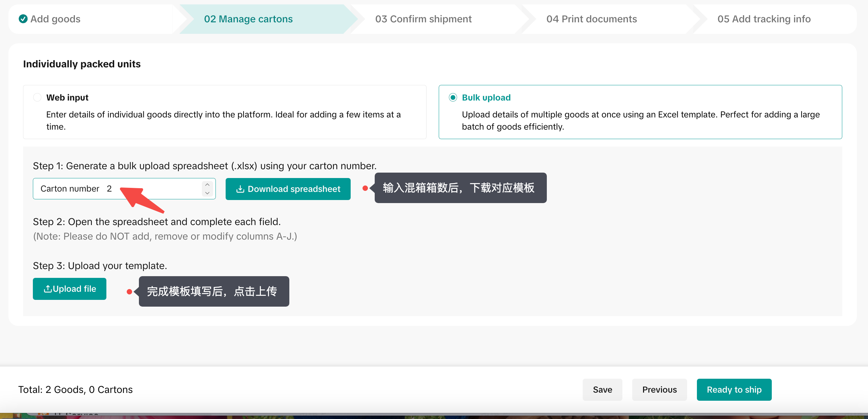Screen dimensions: 868x419
Task: Click the red dot beside the upload tooltip
Action: pos(129,291)
